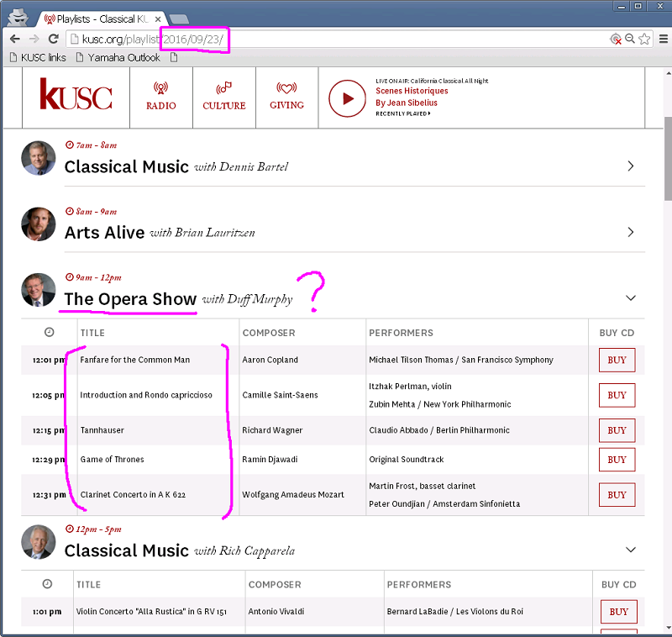Viewport: 672px width, 637px height.
Task: Collapse the Rich Capparela playlist
Action: point(631,550)
